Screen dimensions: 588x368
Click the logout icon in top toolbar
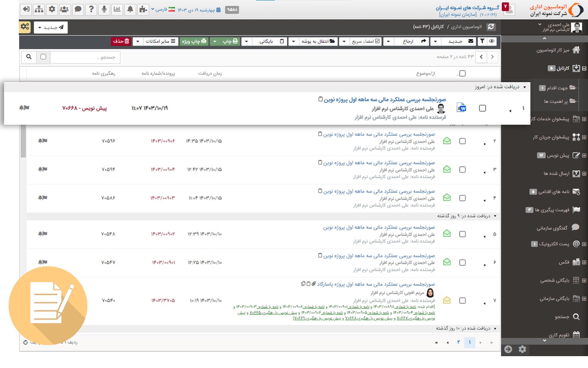(x=26, y=9)
